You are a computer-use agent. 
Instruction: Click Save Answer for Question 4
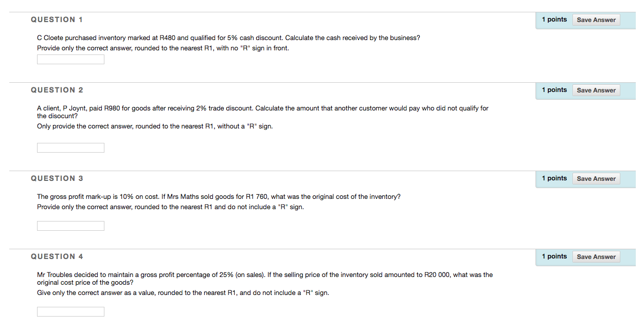(x=596, y=256)
